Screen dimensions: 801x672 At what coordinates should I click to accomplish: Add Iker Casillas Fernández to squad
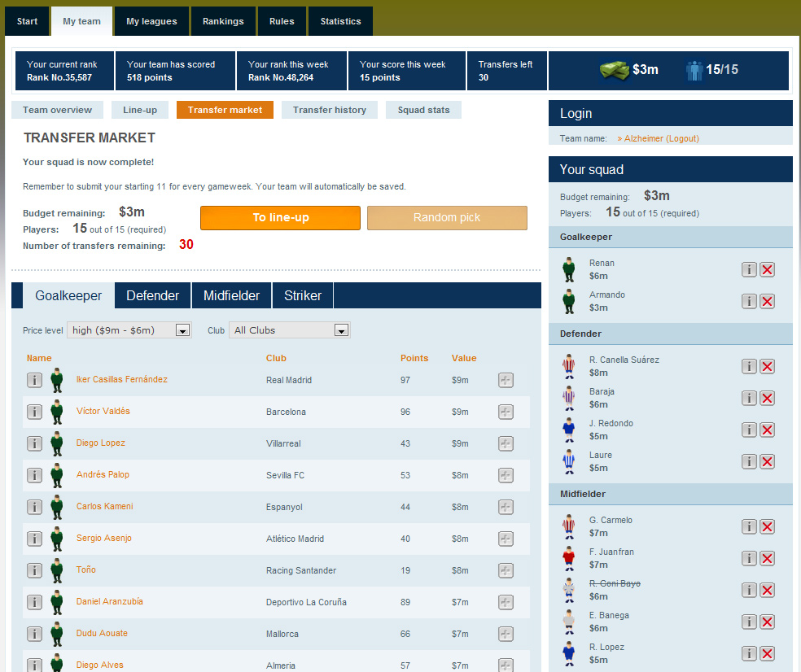coord(506,380)
